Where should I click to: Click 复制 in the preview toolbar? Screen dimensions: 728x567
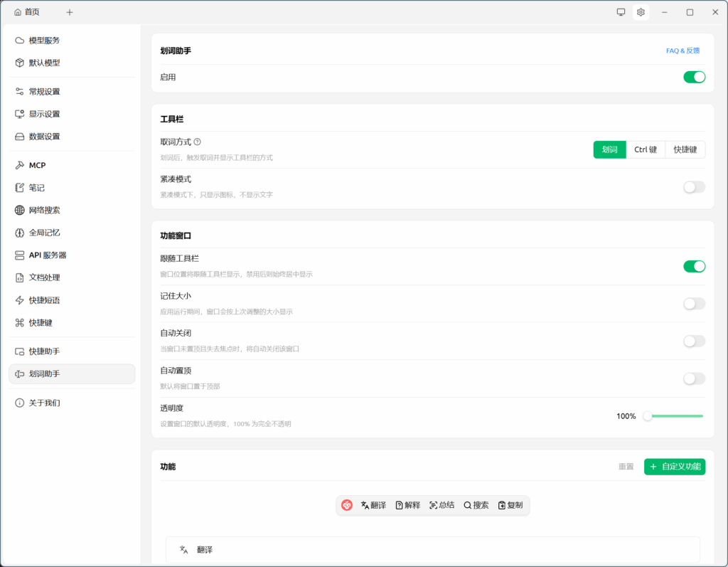click(x=510, y=505)
